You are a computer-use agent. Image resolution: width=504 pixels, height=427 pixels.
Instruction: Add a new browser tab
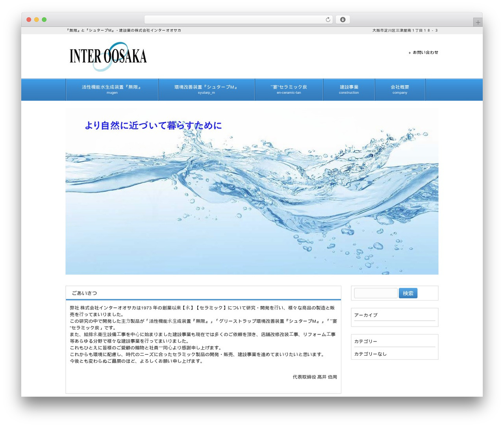click(x=478, y=22)
